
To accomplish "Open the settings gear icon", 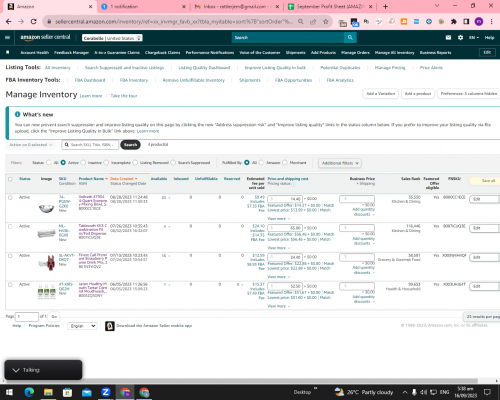I will [460, 38].
